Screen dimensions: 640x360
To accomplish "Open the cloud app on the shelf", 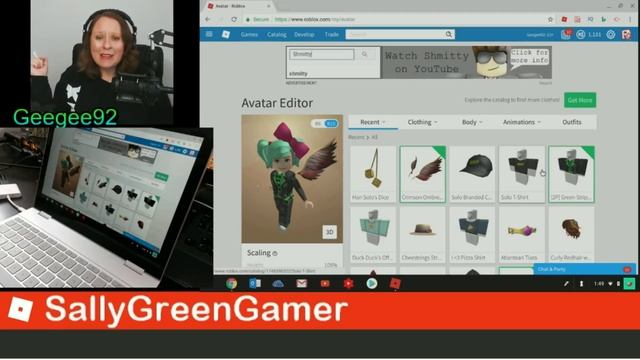I will 278,283.
